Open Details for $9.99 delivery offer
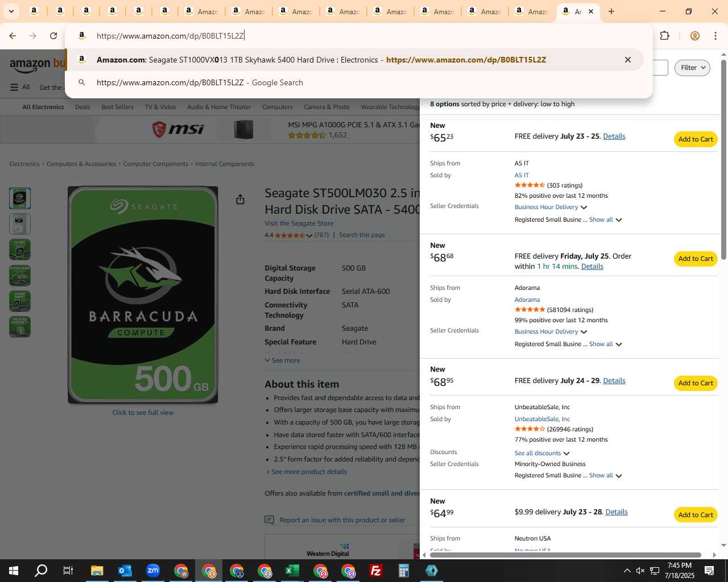Image resolution: width=728 pixels, height=582 pixels. pos(617,512)
